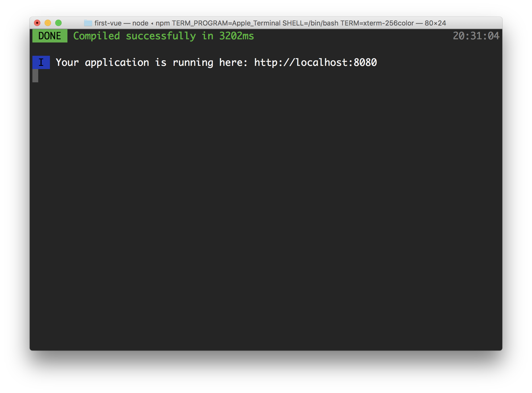This screenshot has width=532, height=393.
Task: Minimize the terminal using the yellow button
Action: (x=48, y=23)
